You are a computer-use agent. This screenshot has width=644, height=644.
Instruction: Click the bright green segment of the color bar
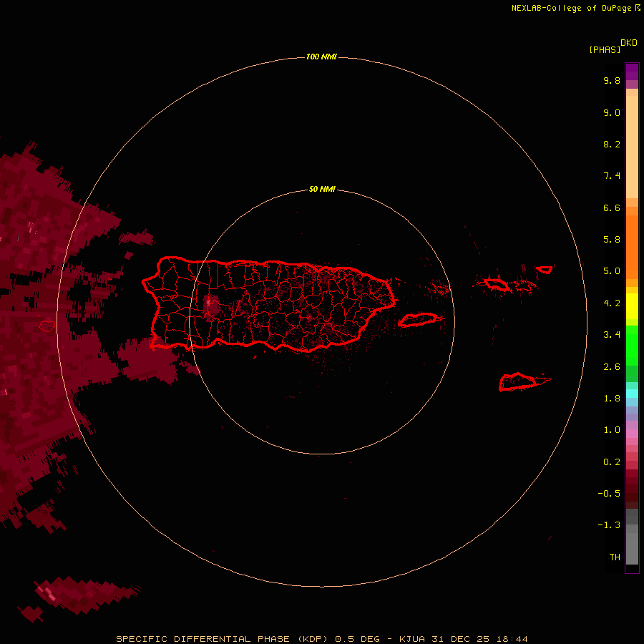[632, 345]
